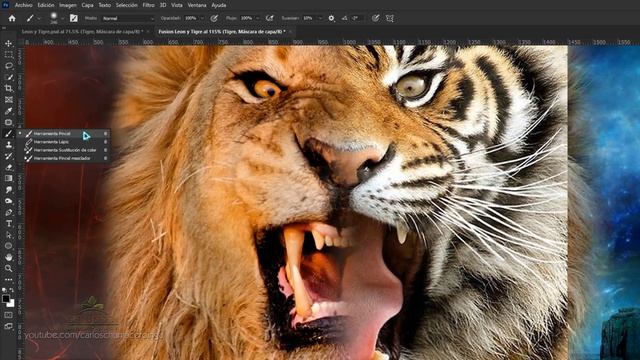Go to the Home screen icon
This screenshot has width=640, height=360.
[x=12, y=18]
